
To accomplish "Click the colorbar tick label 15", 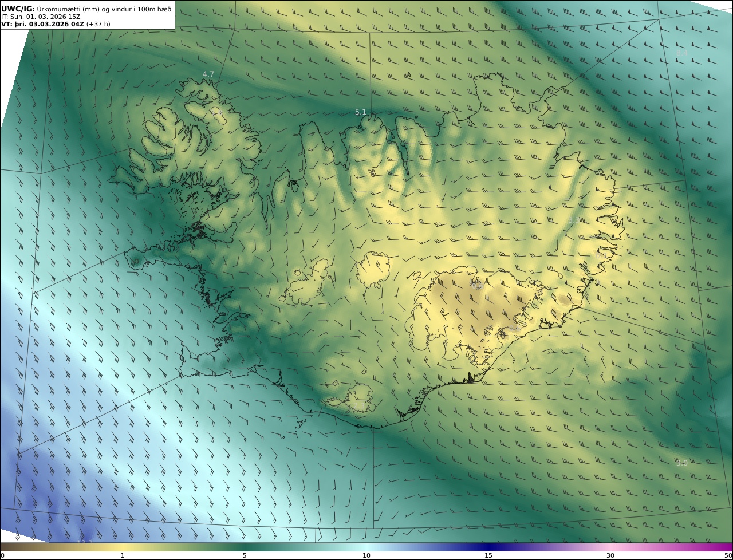I will pos(488,555).
